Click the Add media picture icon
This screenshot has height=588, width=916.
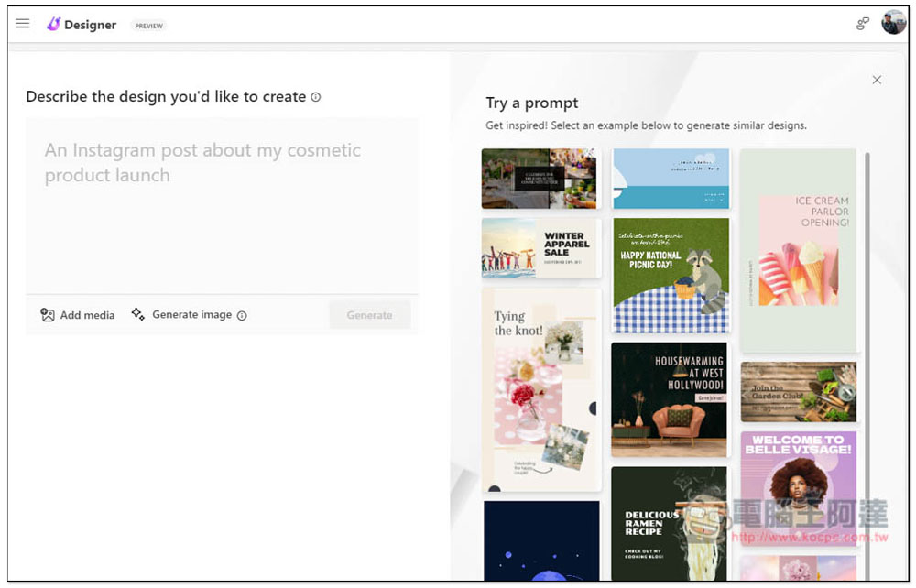click(48, 315)
